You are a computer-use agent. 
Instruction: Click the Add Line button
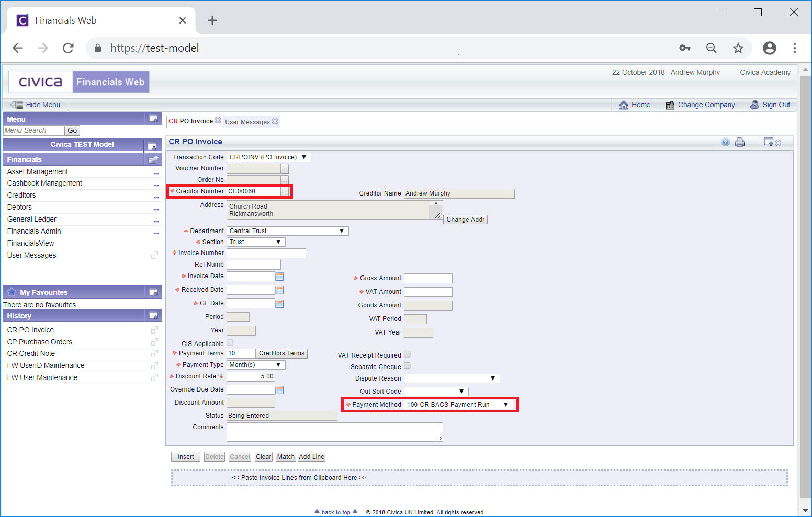click(x=312, y=457)
